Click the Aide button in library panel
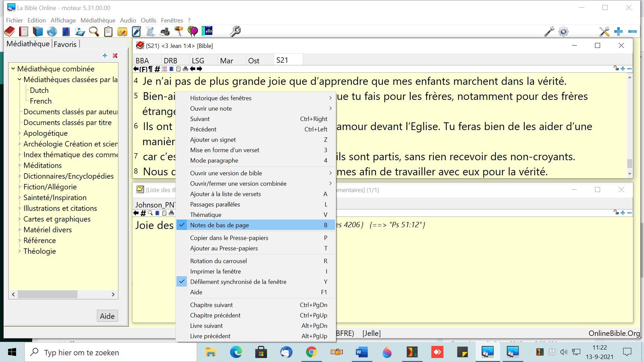The width and height of the screenshot is (644, 362). coord(107,316)
